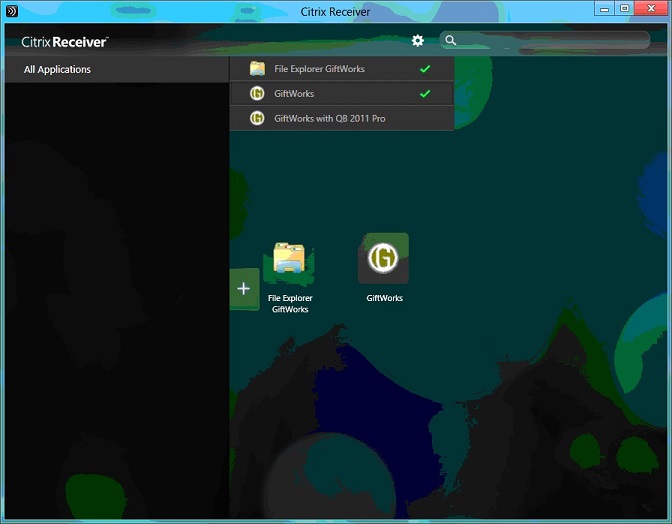The width and height of the screenshot is (672, 524).
Task: Click the GiftWorks label under the tile
Action: 384,298
